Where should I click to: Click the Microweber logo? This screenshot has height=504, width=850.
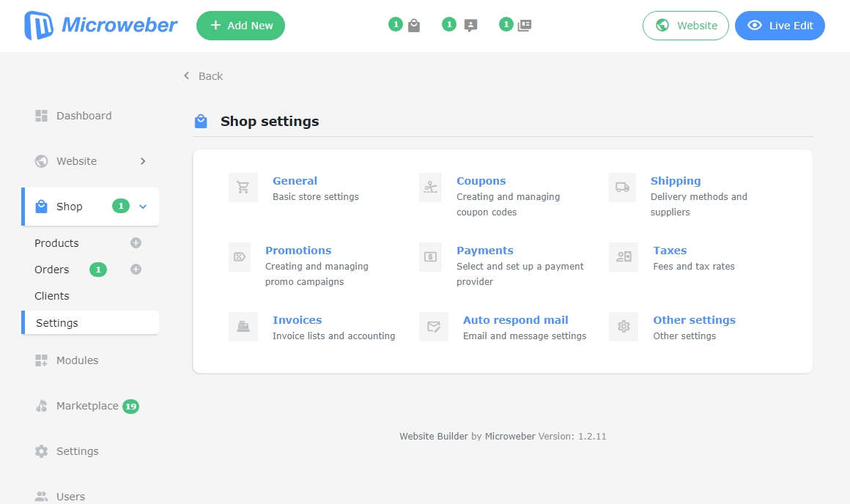pos(101,26)
